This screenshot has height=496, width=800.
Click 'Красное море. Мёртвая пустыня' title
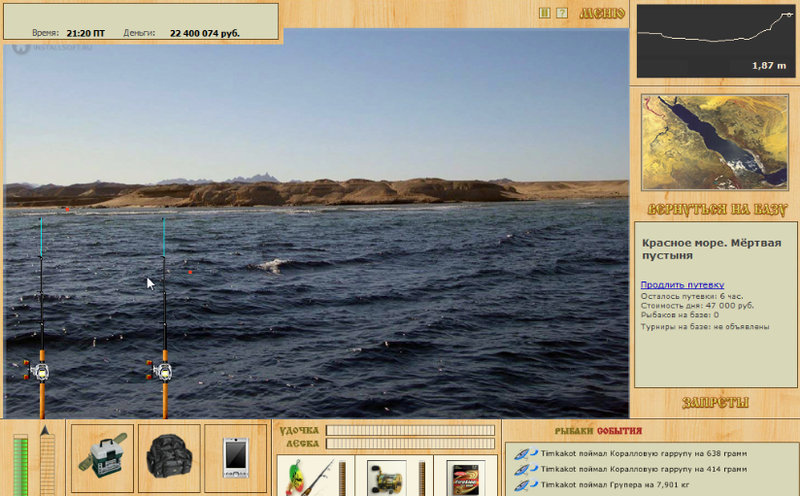pyautogui.click(x=711, y=249)
